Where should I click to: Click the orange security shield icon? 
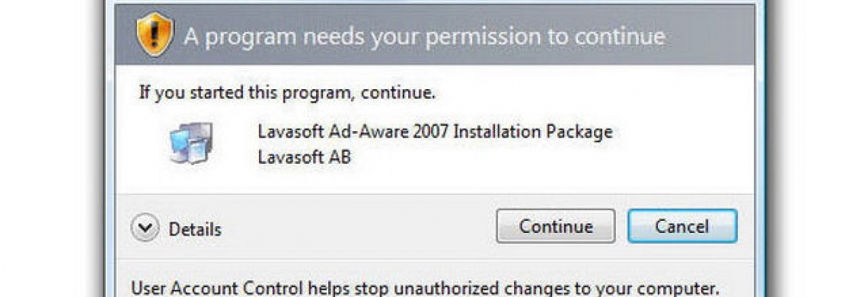point(155,35)
